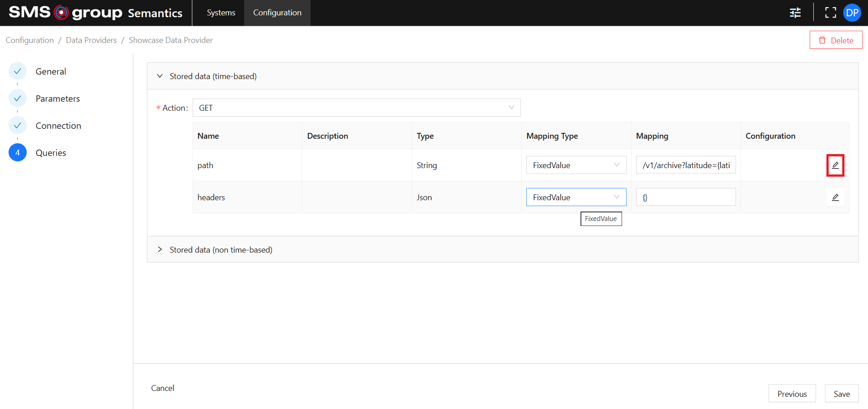
Task: Click the Mapping Type column header
Action: tap(576, 136)
